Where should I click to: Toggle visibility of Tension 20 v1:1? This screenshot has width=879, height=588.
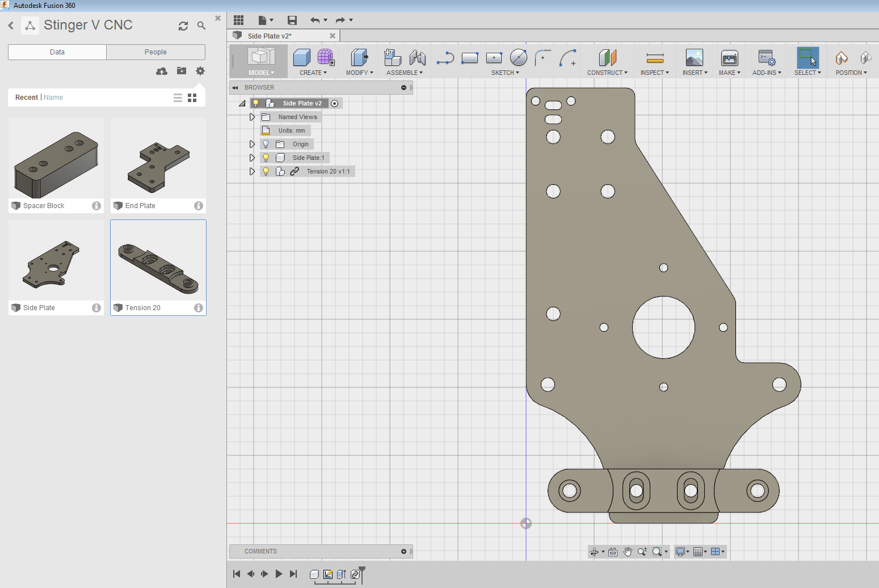pos(266,171)
